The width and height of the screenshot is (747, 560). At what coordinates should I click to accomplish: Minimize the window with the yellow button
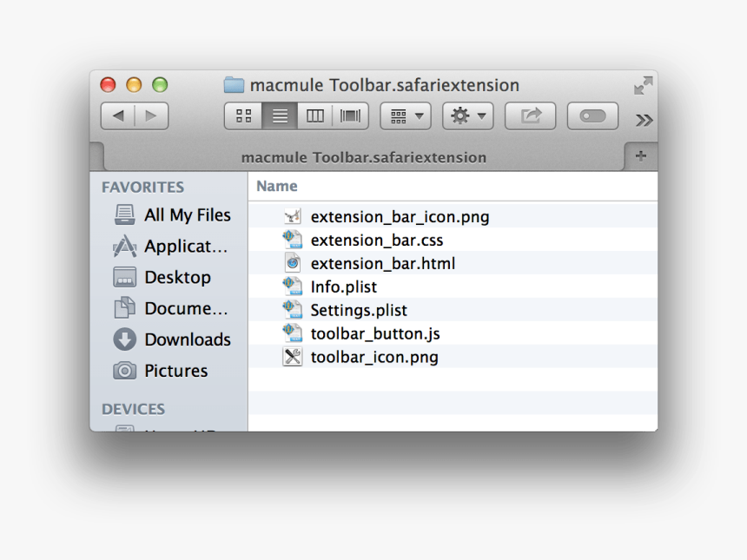tap(134, 85)
